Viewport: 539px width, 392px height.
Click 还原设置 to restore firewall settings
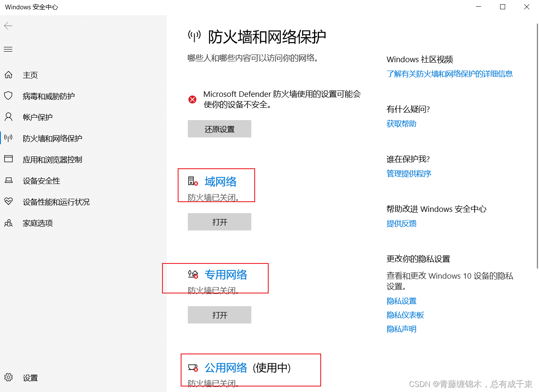tap(219, 129)
